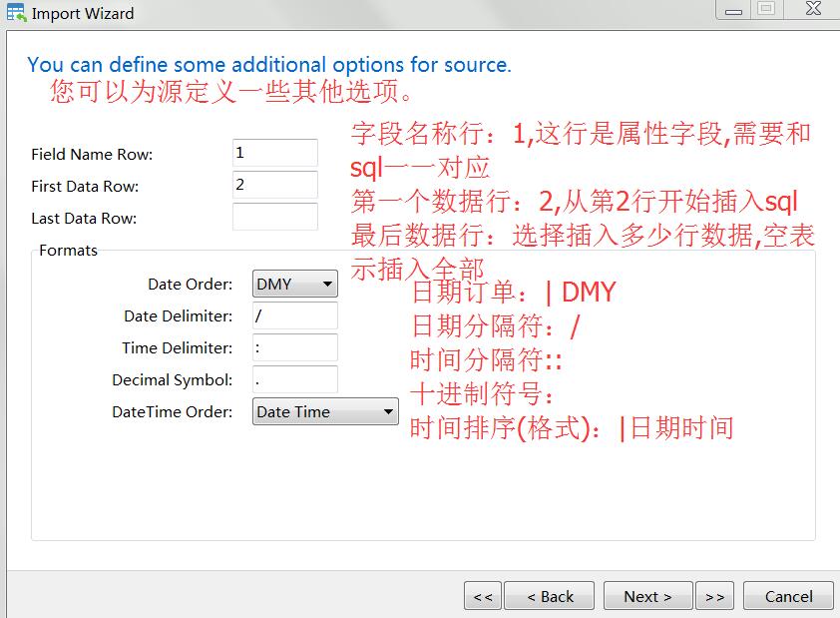
Task: Go back with the < Back button
Action: click(x=549, y=596)
